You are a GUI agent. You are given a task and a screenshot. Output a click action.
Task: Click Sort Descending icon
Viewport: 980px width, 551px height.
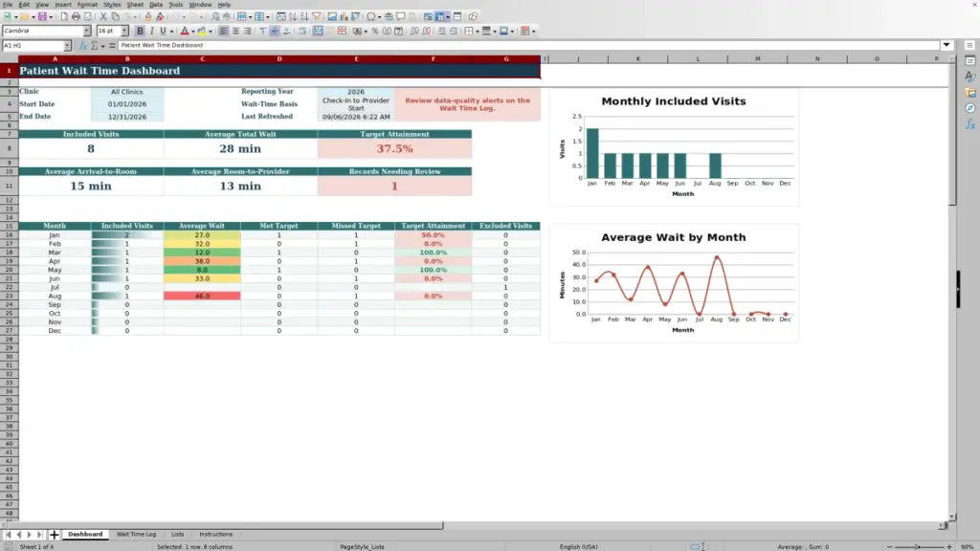(304, 16)
